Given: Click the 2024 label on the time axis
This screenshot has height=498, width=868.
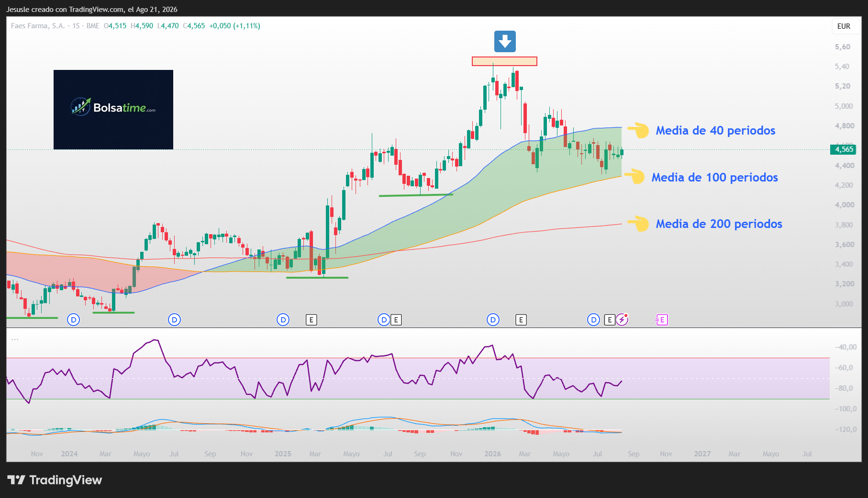Looking at the screenshot, I should 69,454.
